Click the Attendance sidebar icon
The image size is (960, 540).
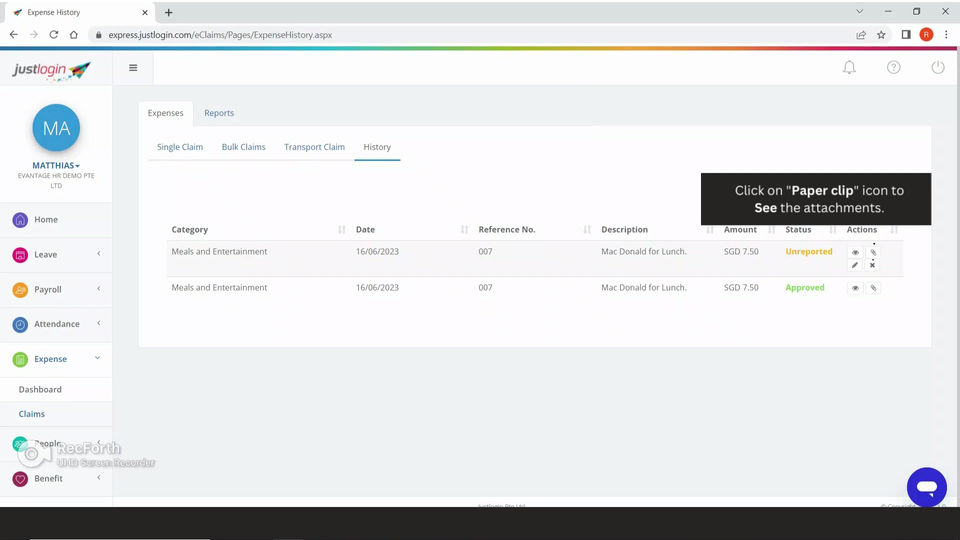point(20,324)
